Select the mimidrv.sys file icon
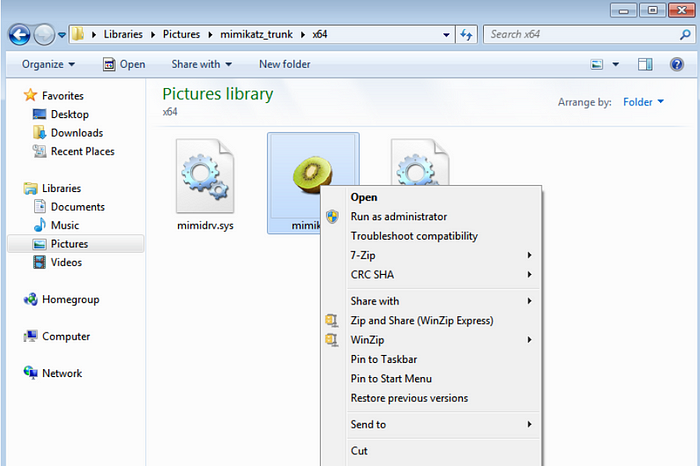 (205, 176)
